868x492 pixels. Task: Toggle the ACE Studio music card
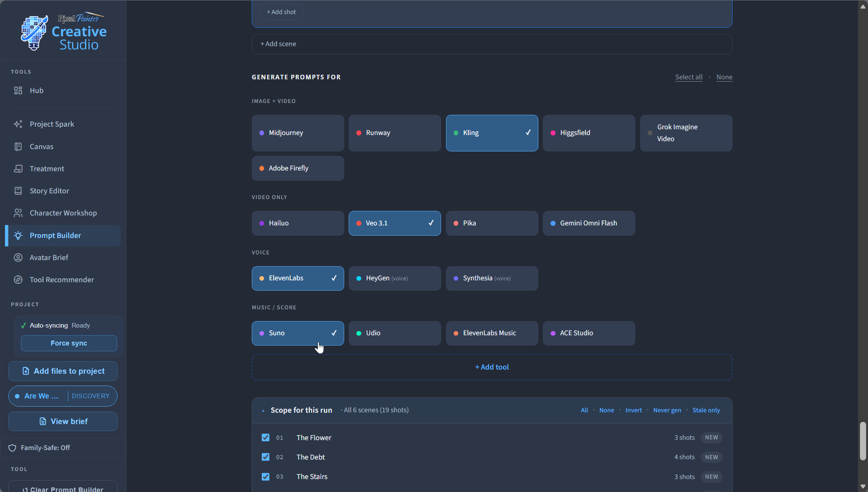coord(589,333)
